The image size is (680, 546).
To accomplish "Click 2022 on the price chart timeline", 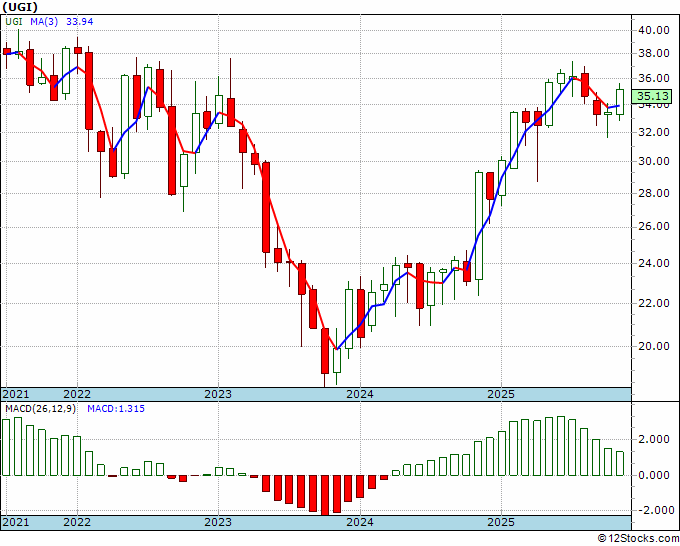I will coord(77,394).
